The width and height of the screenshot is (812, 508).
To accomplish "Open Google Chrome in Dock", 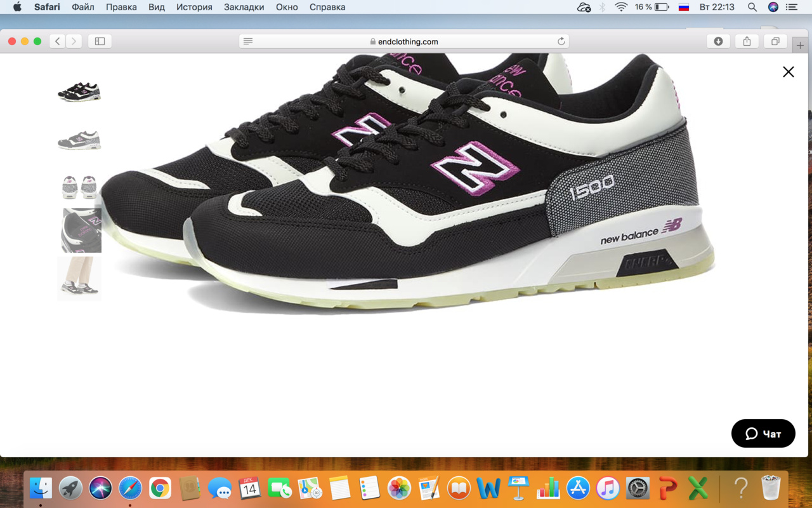I will pyautogui.click(x=160, y=488).
